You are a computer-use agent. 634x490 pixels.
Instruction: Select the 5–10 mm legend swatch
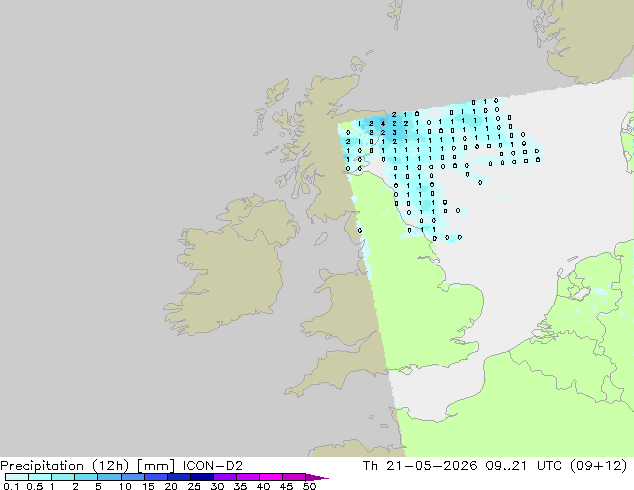[109, 477]
